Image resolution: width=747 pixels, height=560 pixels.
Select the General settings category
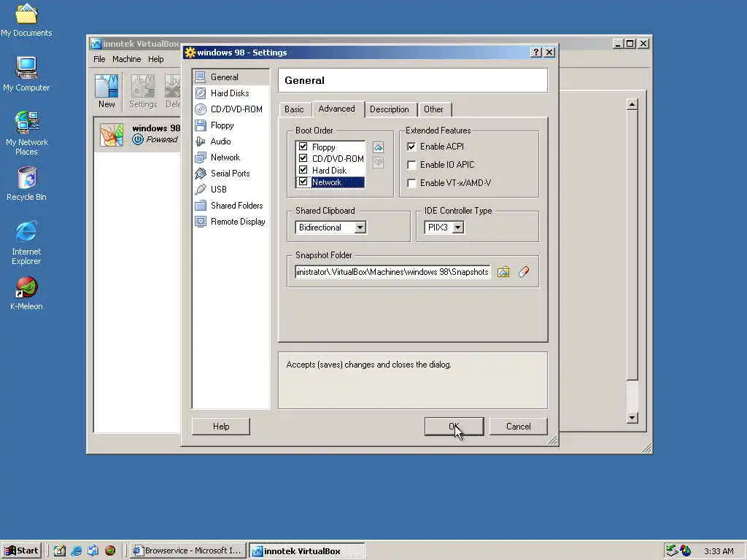coord(230,77)
